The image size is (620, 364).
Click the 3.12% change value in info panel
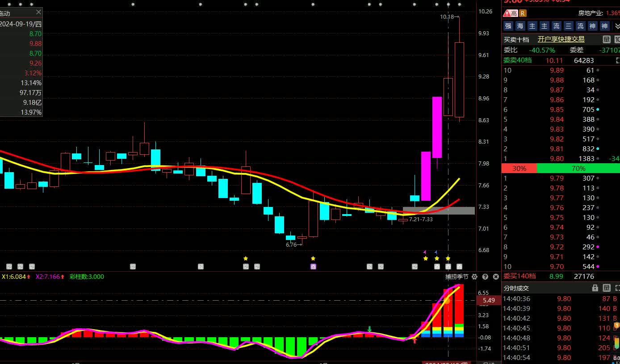(x=33, y=73)
